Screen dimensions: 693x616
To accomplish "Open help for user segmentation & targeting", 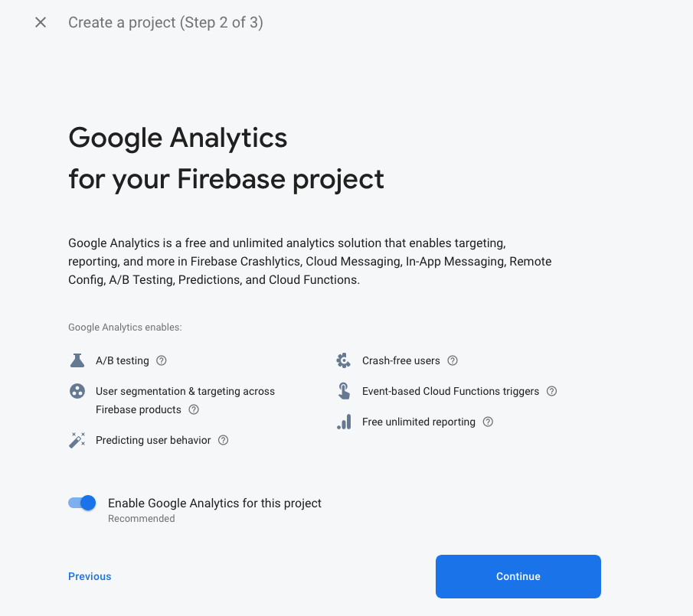I will (194, 409).
